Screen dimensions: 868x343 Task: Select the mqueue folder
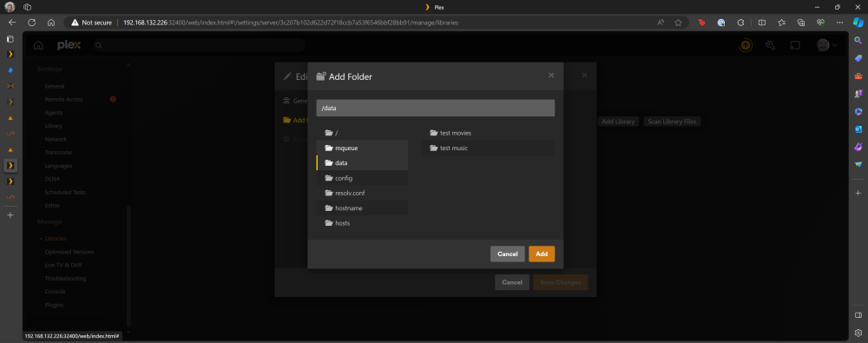pyautogui.click(x=362, y=148)
